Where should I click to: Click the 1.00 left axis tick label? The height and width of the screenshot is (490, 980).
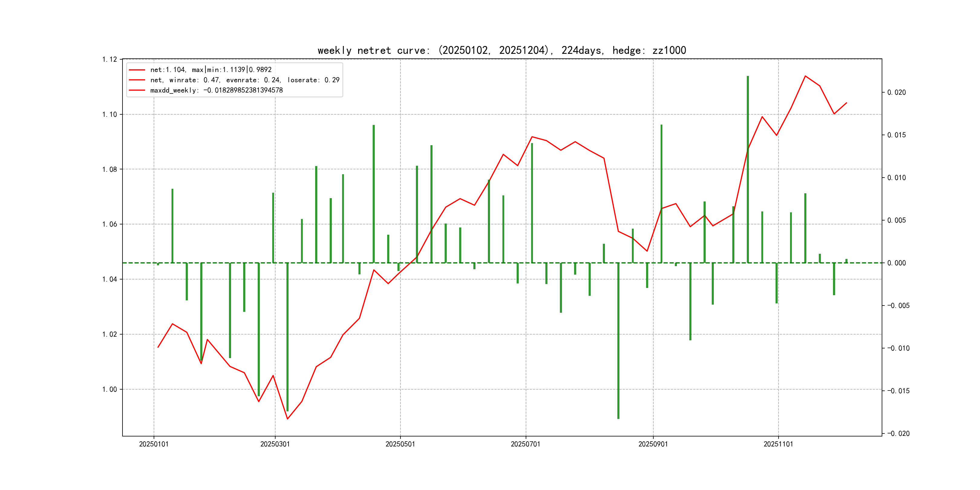[109, 389]
